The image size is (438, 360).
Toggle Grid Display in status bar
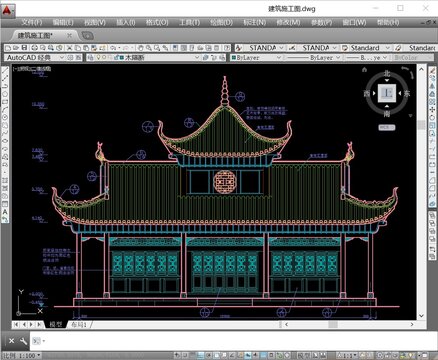tap(193, 355)
